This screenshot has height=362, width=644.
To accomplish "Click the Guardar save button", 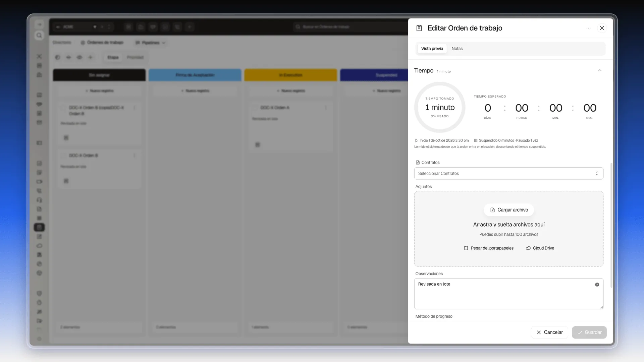I will (x=589, y=332).
